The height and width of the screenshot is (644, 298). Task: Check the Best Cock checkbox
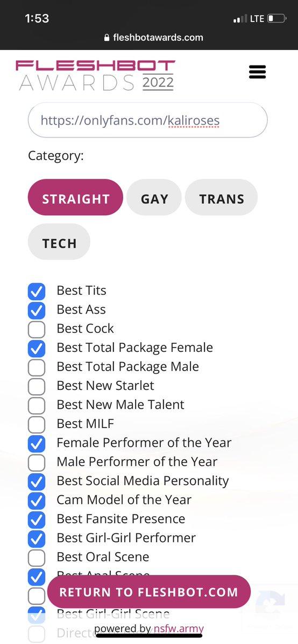[x=37, y=329]
